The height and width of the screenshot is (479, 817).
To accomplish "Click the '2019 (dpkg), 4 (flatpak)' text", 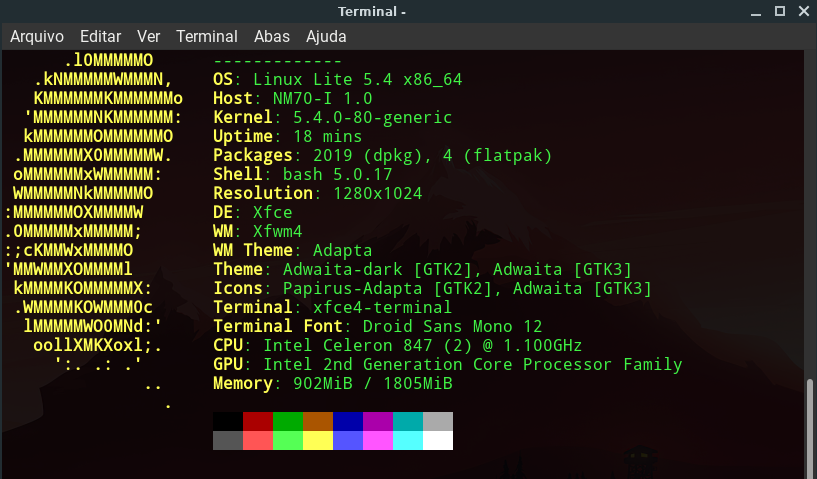I will pyautogui.click(x=432, y=155).
